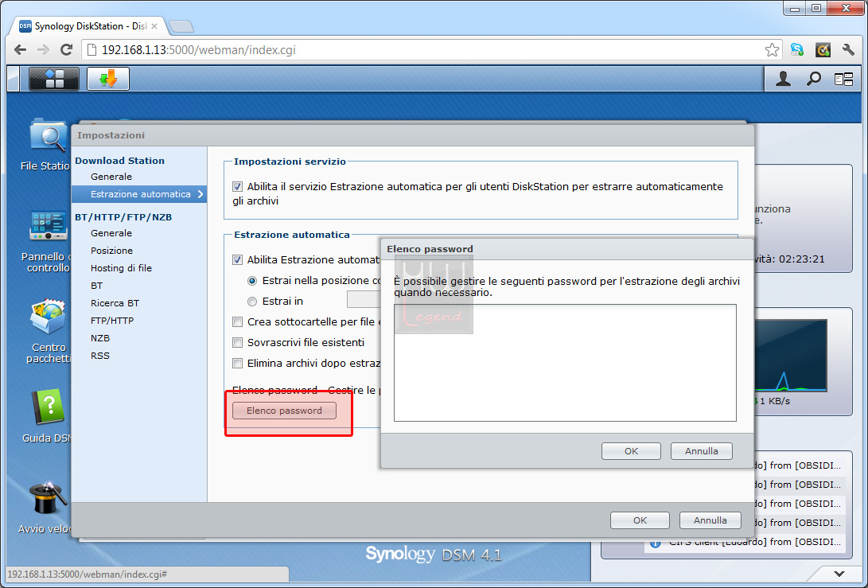Viewport: 868px width, 588px height.
Task: Collapse the widget panel with the down chevron
Action: (x=839, y=574)
